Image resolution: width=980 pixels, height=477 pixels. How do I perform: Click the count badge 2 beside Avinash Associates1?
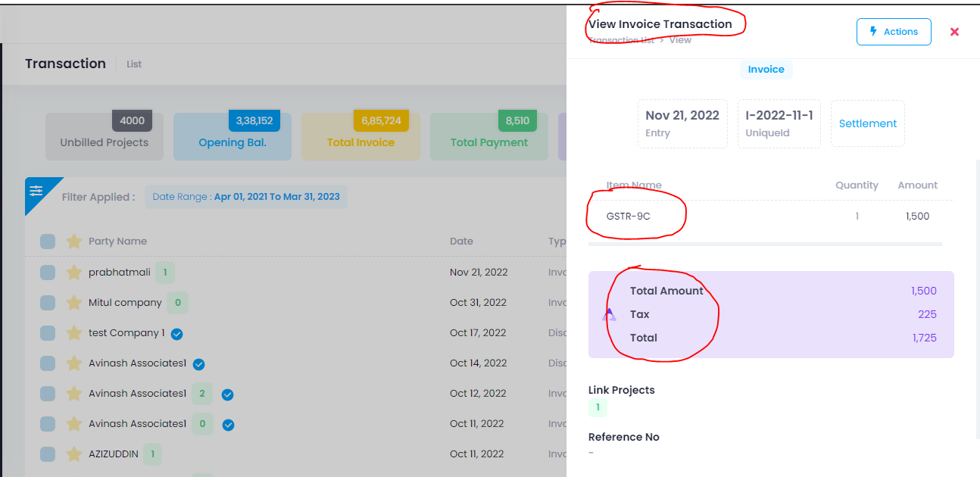click(x=201, y=394)
